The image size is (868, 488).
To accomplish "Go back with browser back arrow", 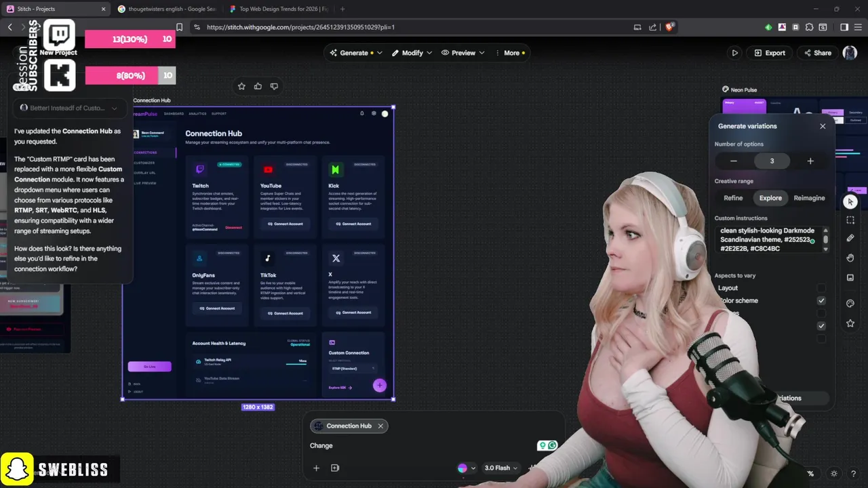I will click(9, 27).
